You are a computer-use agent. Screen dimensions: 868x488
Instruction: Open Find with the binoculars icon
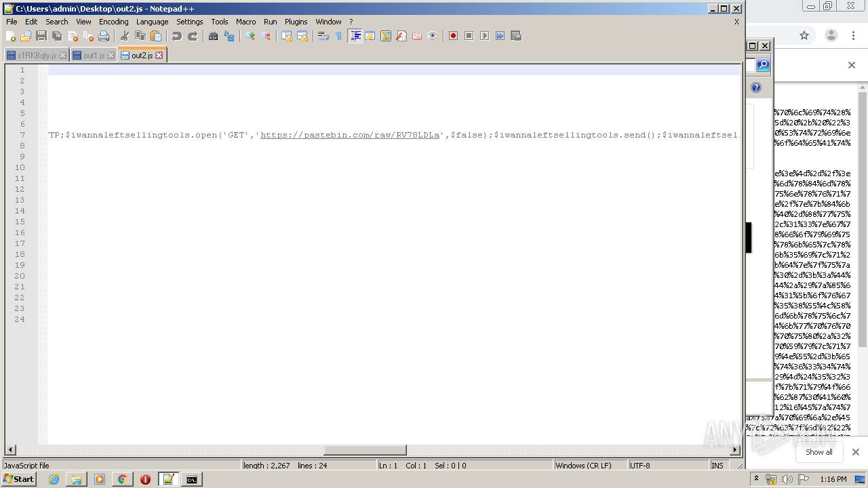213,36
